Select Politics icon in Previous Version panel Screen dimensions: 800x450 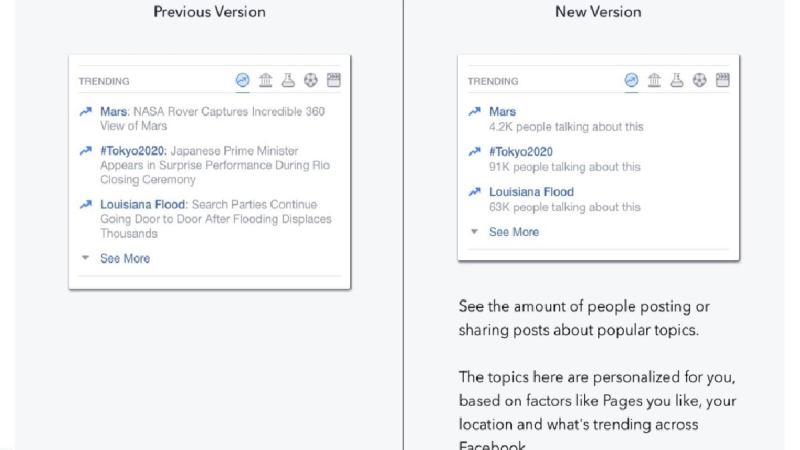[x=265, y=80]
